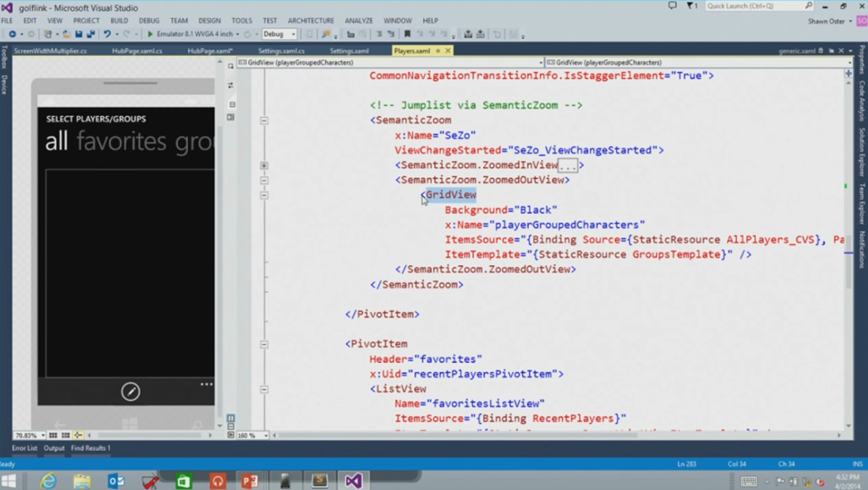Open the Solution Explorer side tab
Image resolution: width=868 pixels, height=490 pixels.
point(862,153)
